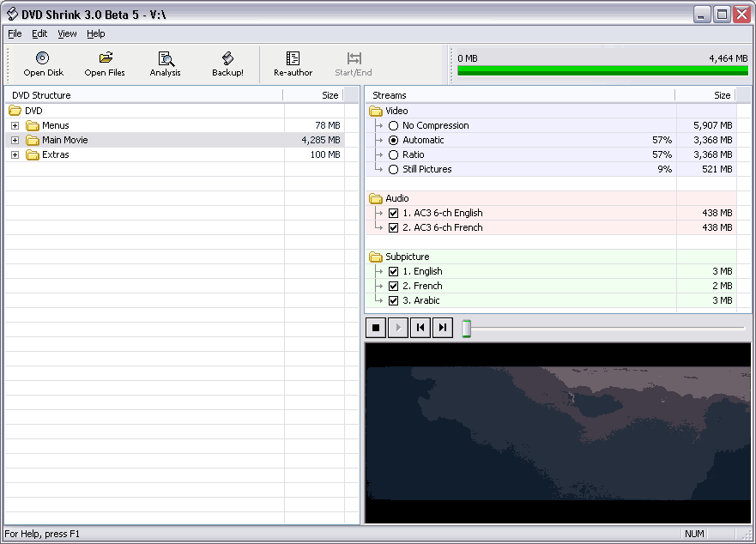The height and width of the screenshot is (544, 756).
Task: Expand the Main Movie tree node
Action: (15, 141)
